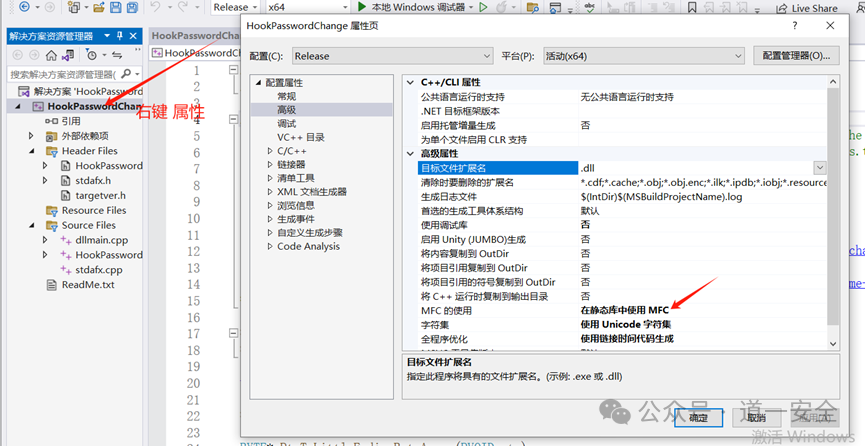865x446 pixels.
Task: Select the MFC 的使用 property row
Action: 622,310
